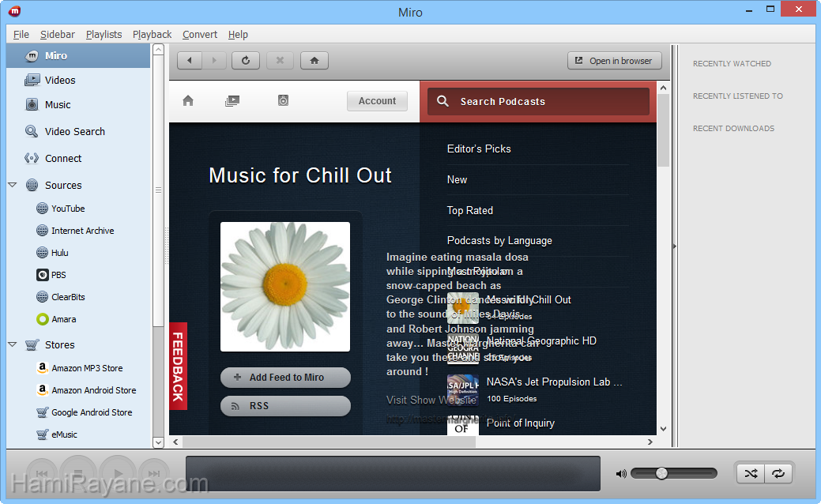Viewport: 821px width, 504px height.
Task: Toggle repeat playback
Action: [x=778, y=474]
